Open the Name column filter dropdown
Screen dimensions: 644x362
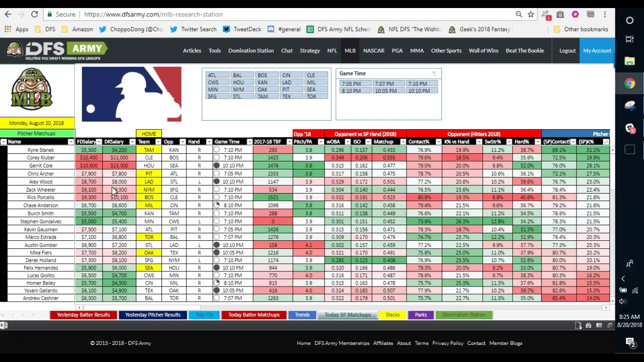[70, 142]
